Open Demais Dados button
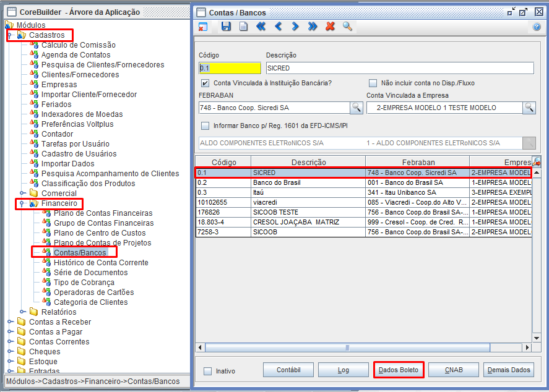The image size is (549, 392). [509, 370]
